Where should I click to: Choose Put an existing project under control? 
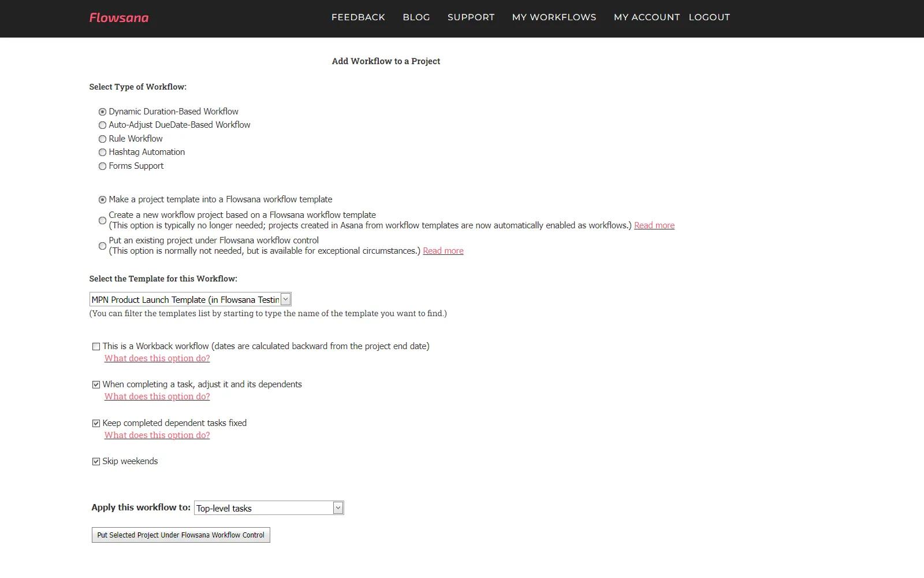[103, 246]
